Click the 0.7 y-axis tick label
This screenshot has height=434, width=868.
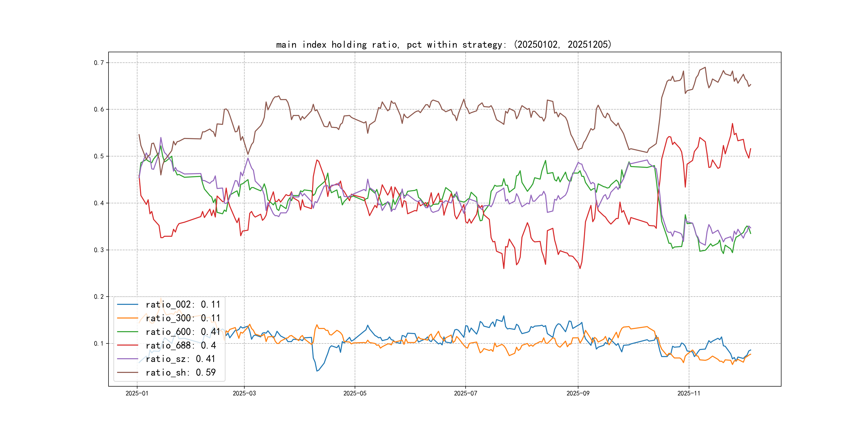pyautogui.click(x=99, y=63)
